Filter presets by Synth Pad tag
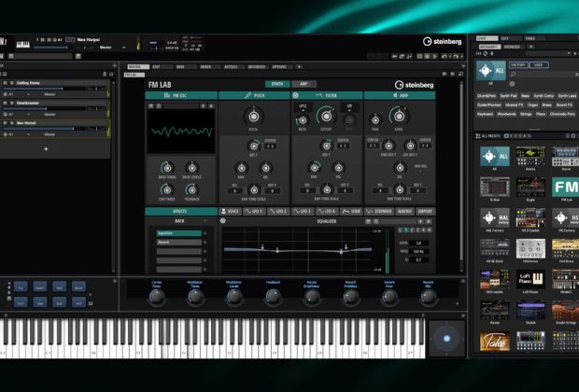 click(x=509, y=96)
